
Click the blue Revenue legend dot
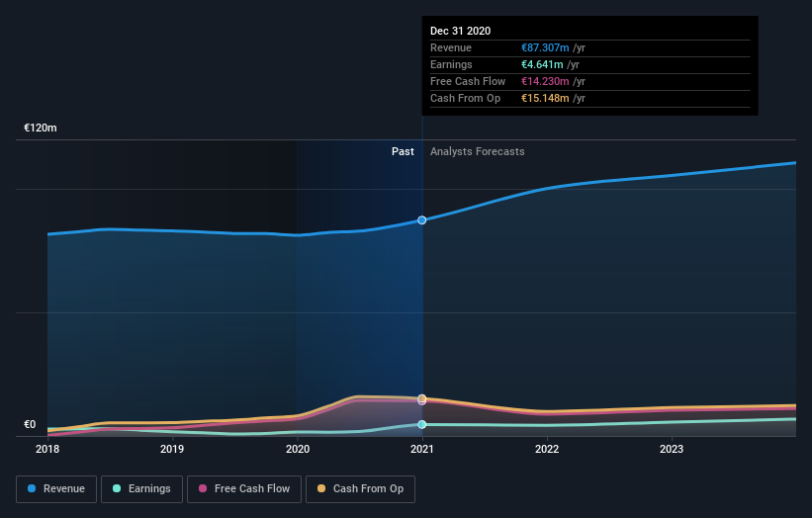(32, 488)
